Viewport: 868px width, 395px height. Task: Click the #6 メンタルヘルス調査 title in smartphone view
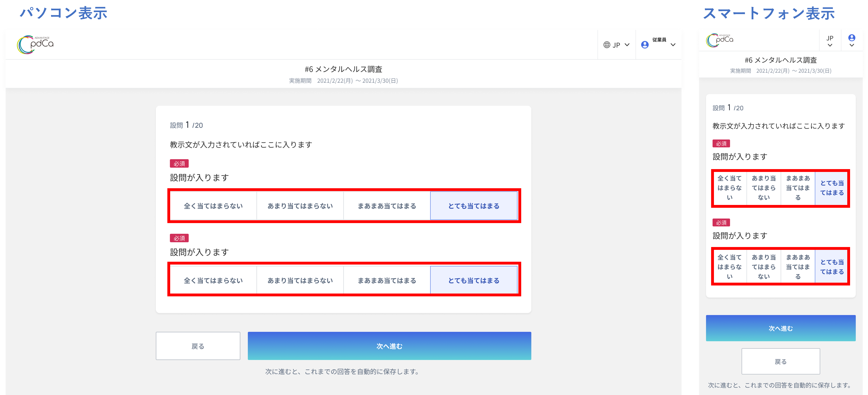781,60
